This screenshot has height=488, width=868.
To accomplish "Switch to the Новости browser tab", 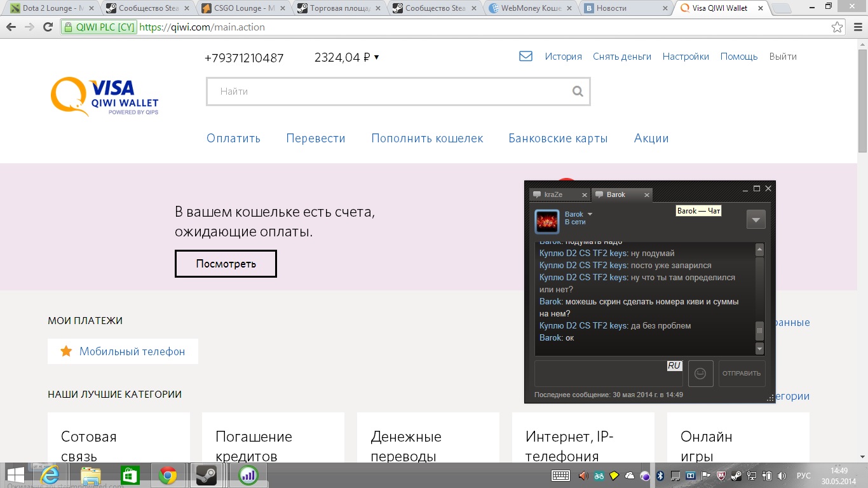I will (x=627, y=8).
